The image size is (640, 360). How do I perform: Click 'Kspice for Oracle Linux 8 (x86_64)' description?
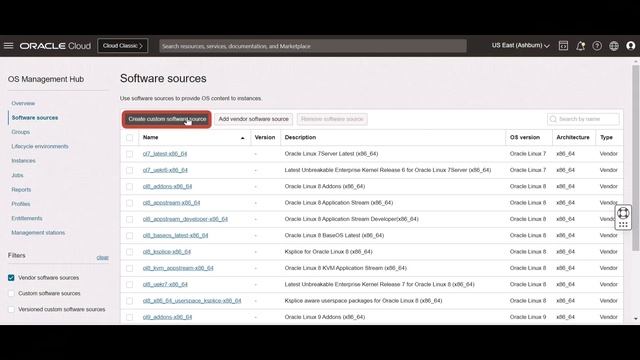click(329, 252)
